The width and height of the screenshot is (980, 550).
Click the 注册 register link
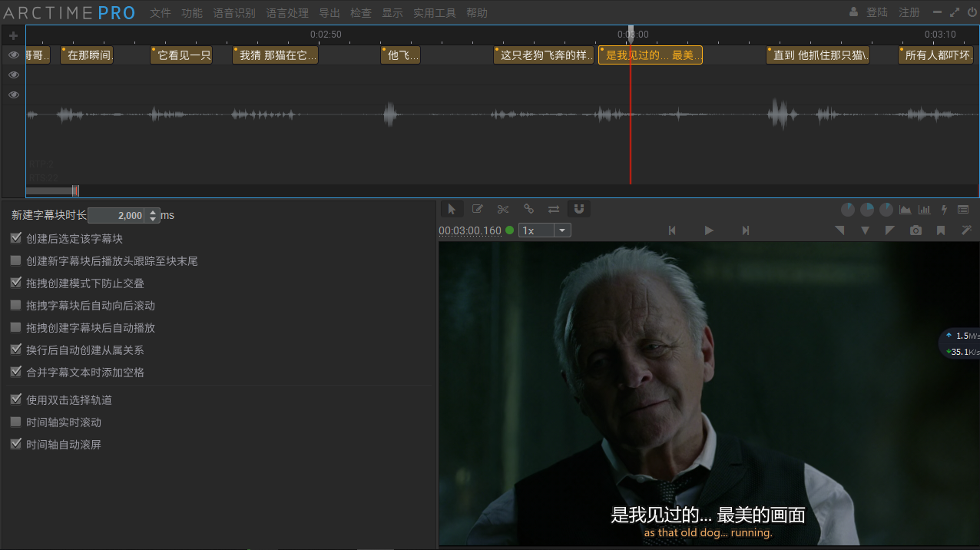point(909,12)
